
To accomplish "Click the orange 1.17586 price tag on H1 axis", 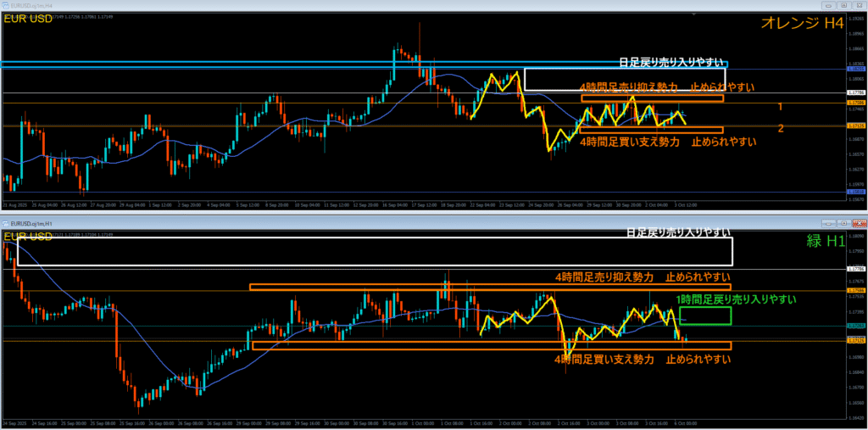I will (x=856, y=290).
